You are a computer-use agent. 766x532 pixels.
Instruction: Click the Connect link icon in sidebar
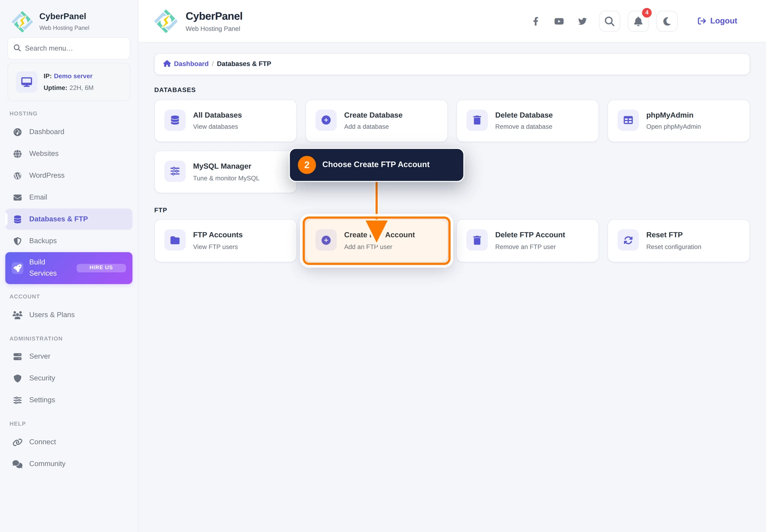pos(18,442)
